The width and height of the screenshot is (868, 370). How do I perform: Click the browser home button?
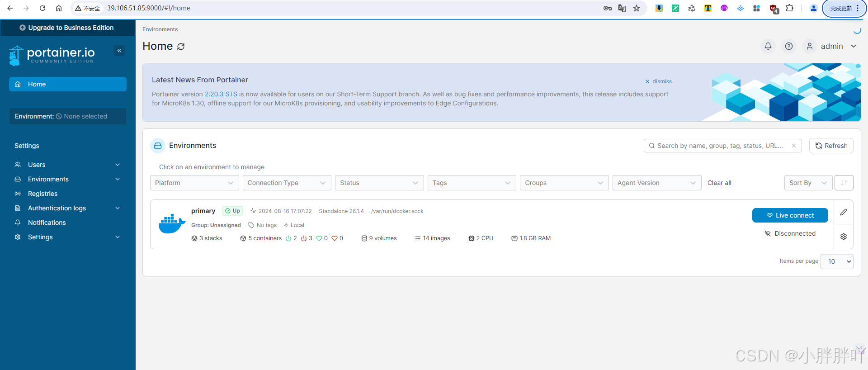pos(59,8)
